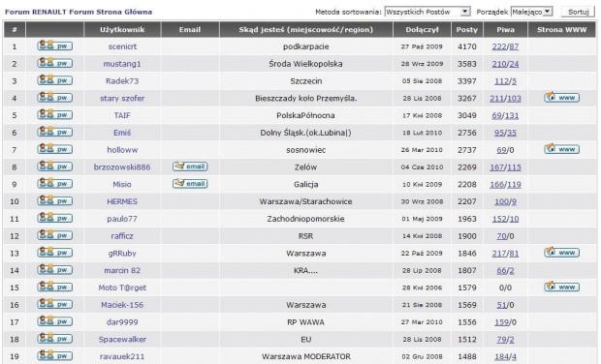View TAIF's profile link

point(122,115)
